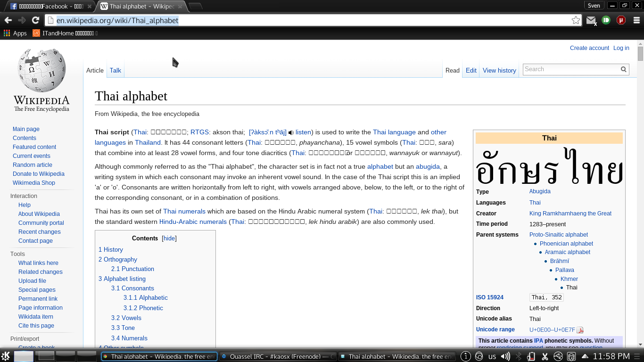Image resolution: width=644 pixels, height=362 pixels.
Task: Open Page information link
Action: (x=41, y=308)
